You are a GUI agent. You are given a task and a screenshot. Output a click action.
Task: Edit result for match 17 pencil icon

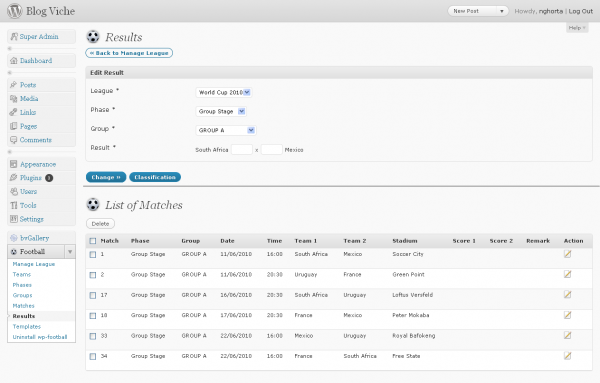click(567, 294)
